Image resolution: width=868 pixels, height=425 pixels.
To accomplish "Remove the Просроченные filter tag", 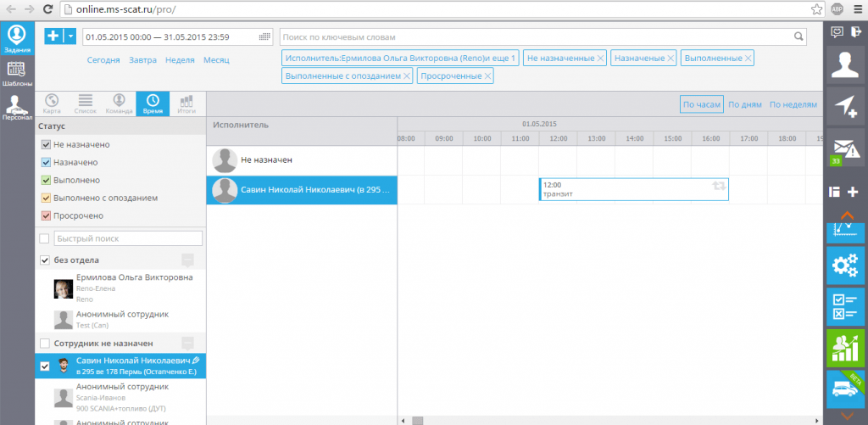I will (487, 75).
